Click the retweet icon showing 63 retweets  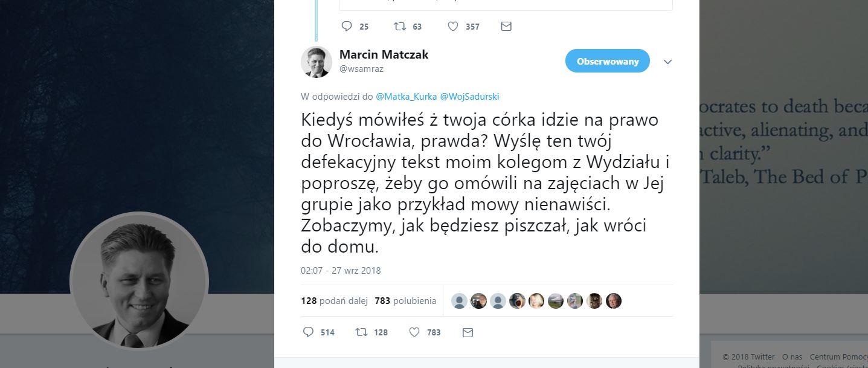[x=399, y=26]
